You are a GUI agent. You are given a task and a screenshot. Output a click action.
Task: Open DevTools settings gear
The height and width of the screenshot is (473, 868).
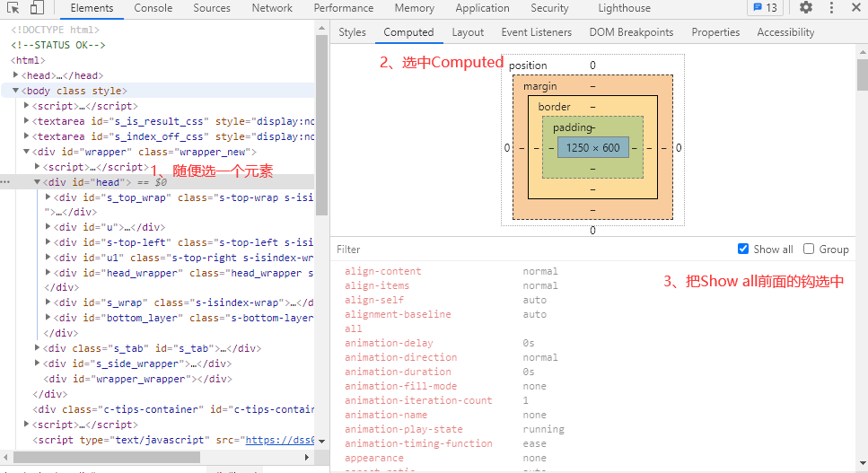805,8
